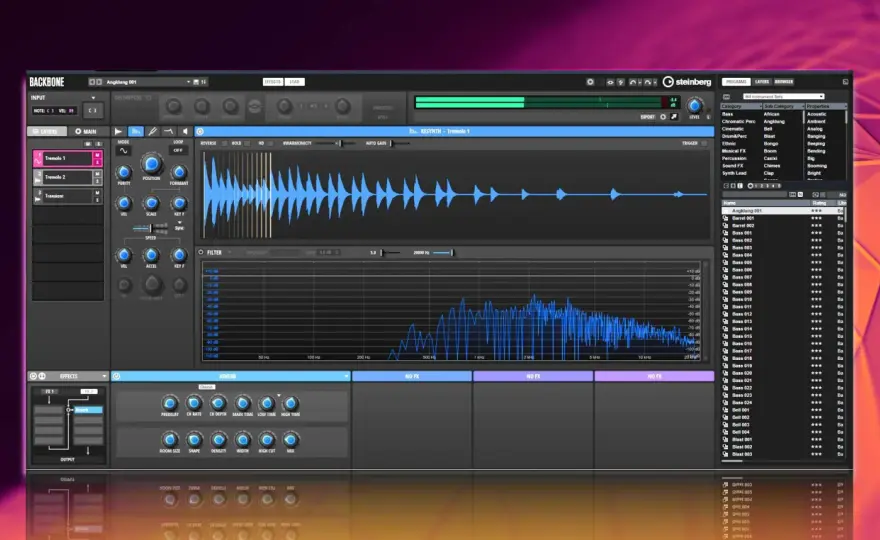Select the second No FX slot tab

[x=533, y=376]
